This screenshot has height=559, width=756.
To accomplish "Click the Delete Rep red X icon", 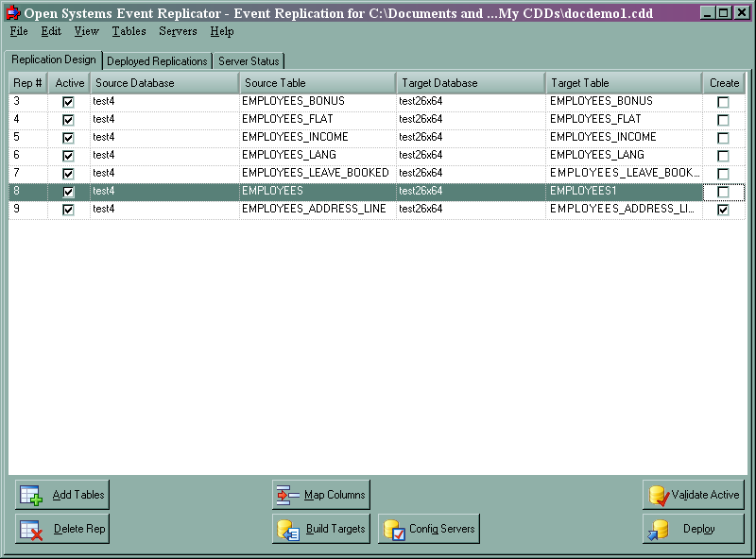I will (x=28, y=529).
